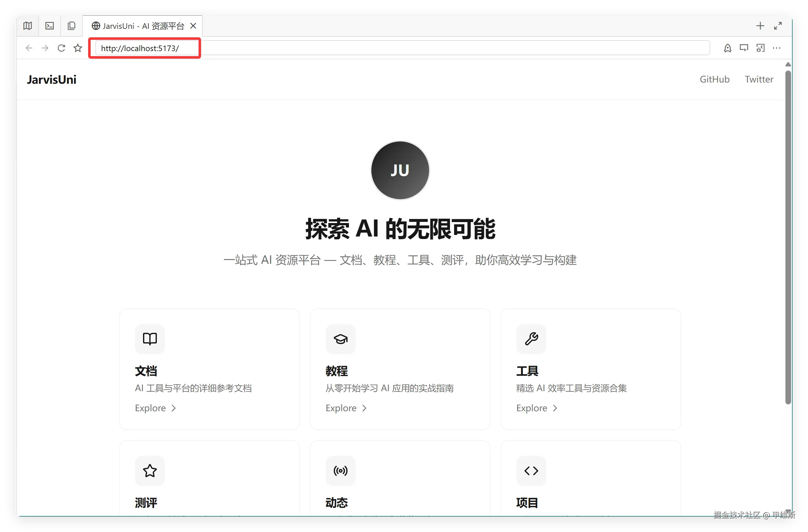The width and height of the screenshot is (808, 532).
Task: Click the 一站式 AI 资源平台 subtitle text
Action: [400, 260]
